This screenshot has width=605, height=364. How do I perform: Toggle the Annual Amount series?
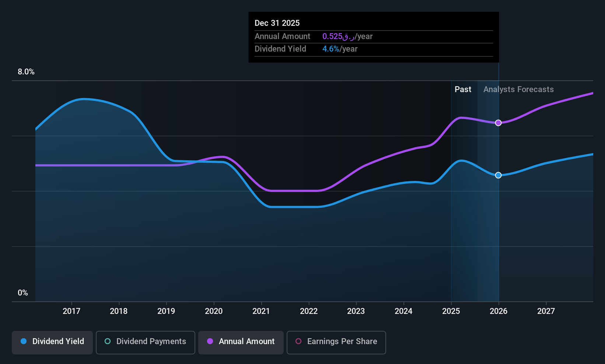241,343
